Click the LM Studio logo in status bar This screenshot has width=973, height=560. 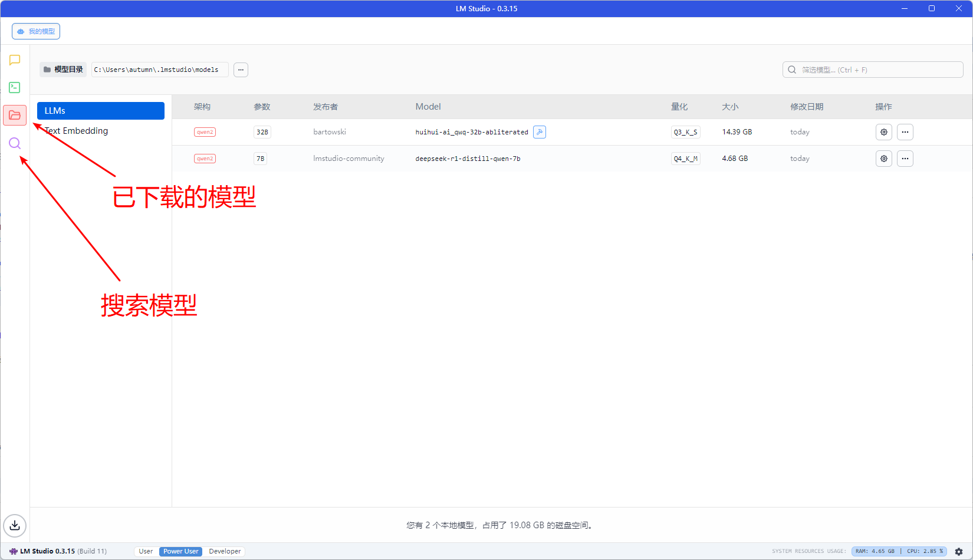pyautogui.click(x=14, y=552)
